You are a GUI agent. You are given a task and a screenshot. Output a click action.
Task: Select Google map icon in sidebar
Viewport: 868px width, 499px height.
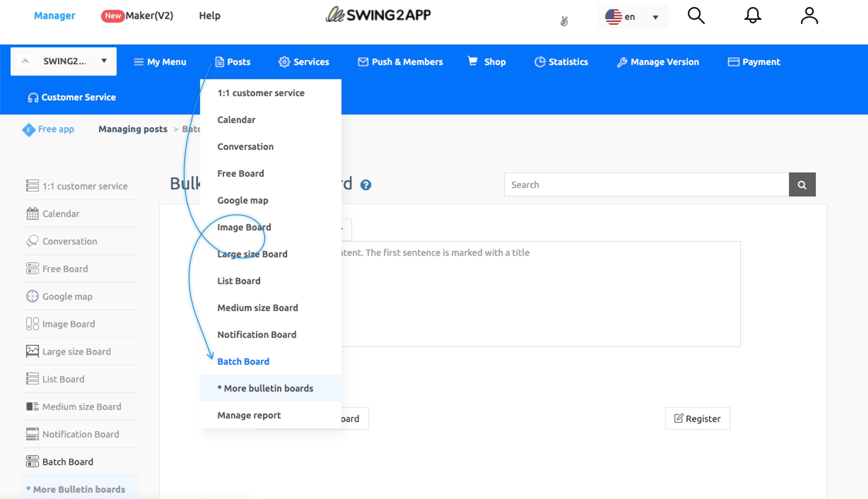pyautogui.click(x=32, y=296)
